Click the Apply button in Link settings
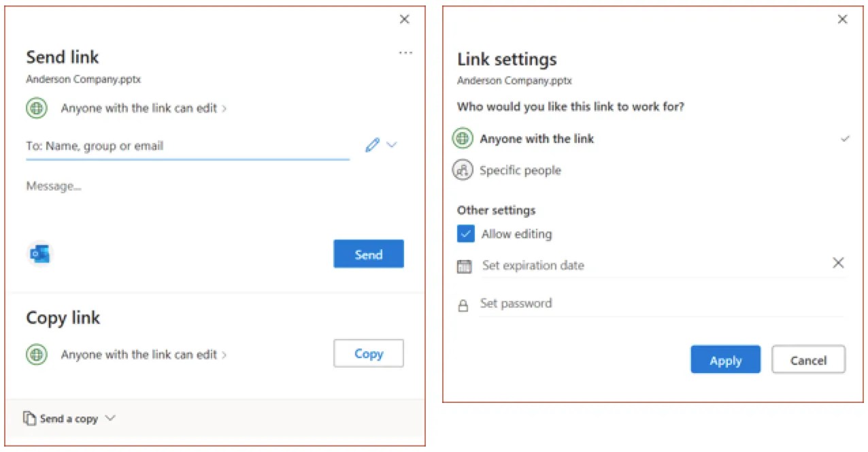Screen dimensions: 868x452 (725, 359)
